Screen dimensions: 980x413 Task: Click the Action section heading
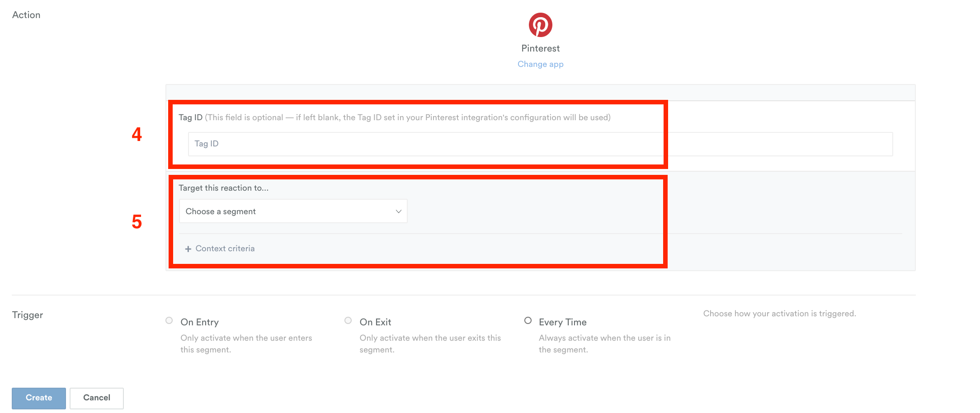coord(26,15)
